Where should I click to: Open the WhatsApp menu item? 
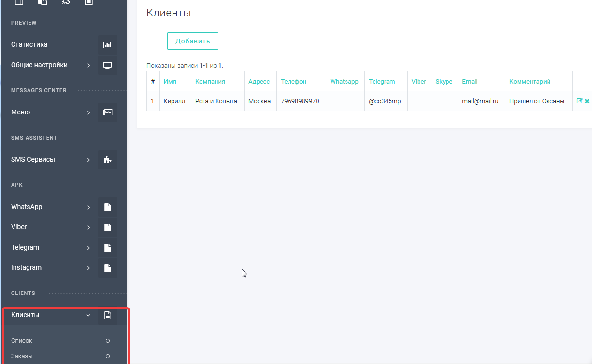[27, 207]
